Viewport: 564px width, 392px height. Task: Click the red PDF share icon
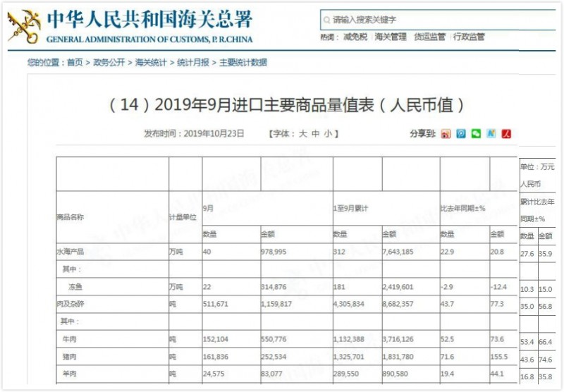coord(506,133)
